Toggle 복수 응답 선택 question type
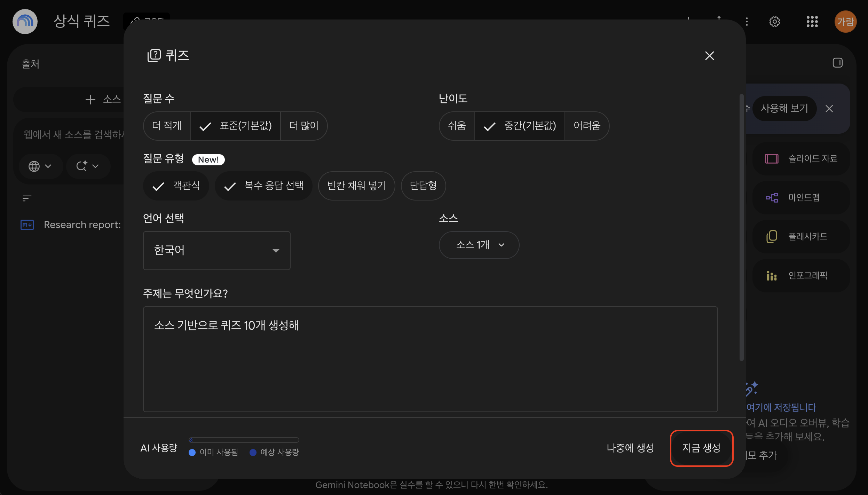Screen dimensions: 868x495 point(263,186)
